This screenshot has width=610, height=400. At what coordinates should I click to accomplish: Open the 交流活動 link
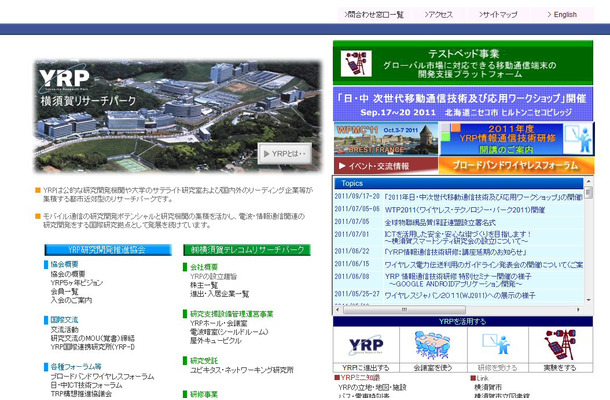[64, 330]
